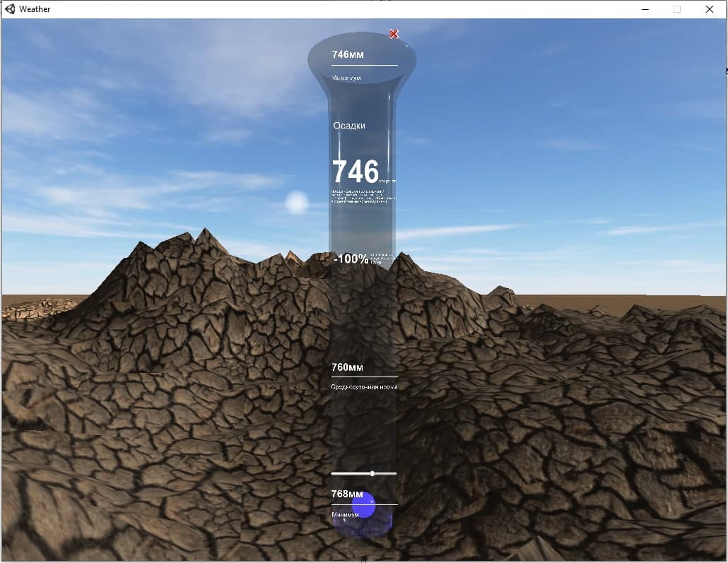
Task: Click the Минимум label
Action: point(344,515)
